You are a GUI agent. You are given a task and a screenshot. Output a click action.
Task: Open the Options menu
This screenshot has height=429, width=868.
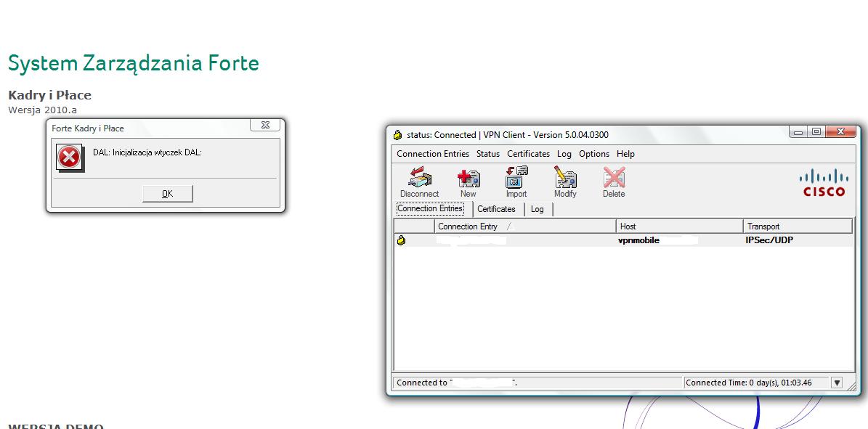pos(594,154)
